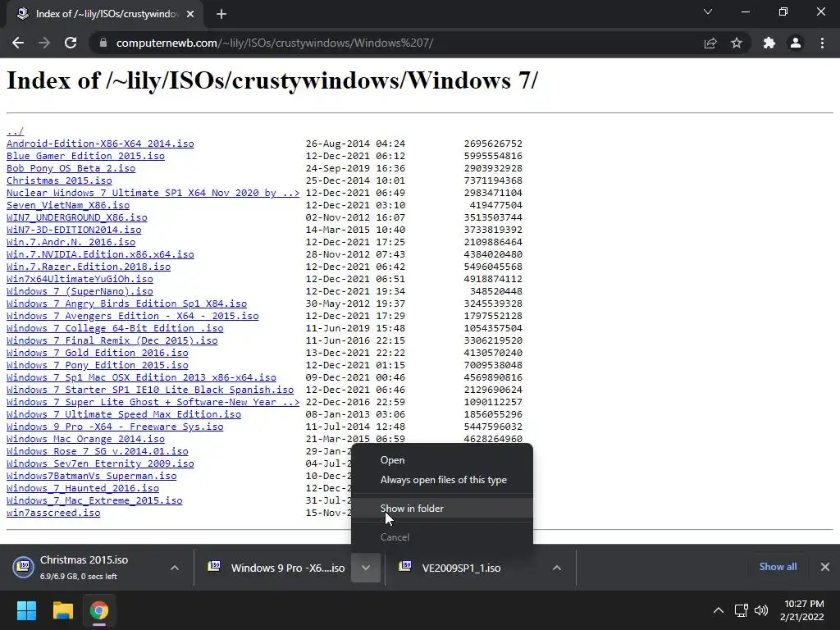Open Windows 7 Pony Edition 2015.iso

click(98, 365)
